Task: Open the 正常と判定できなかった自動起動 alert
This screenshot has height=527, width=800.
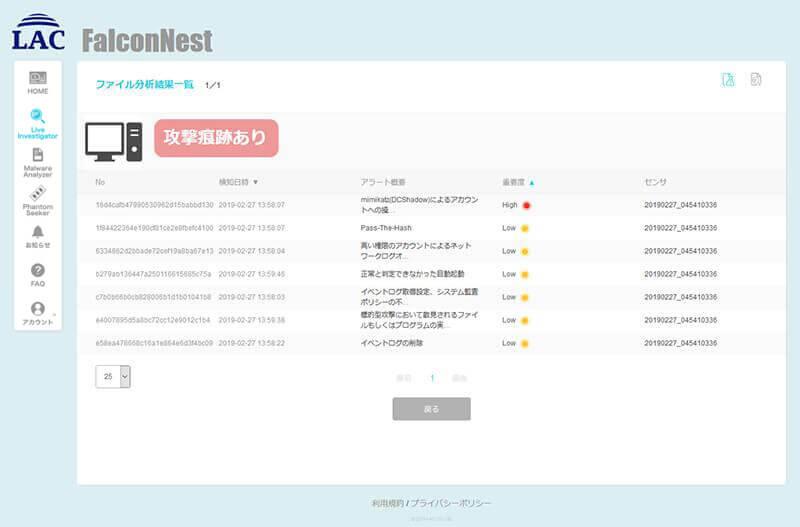Action: coord(412,274)
